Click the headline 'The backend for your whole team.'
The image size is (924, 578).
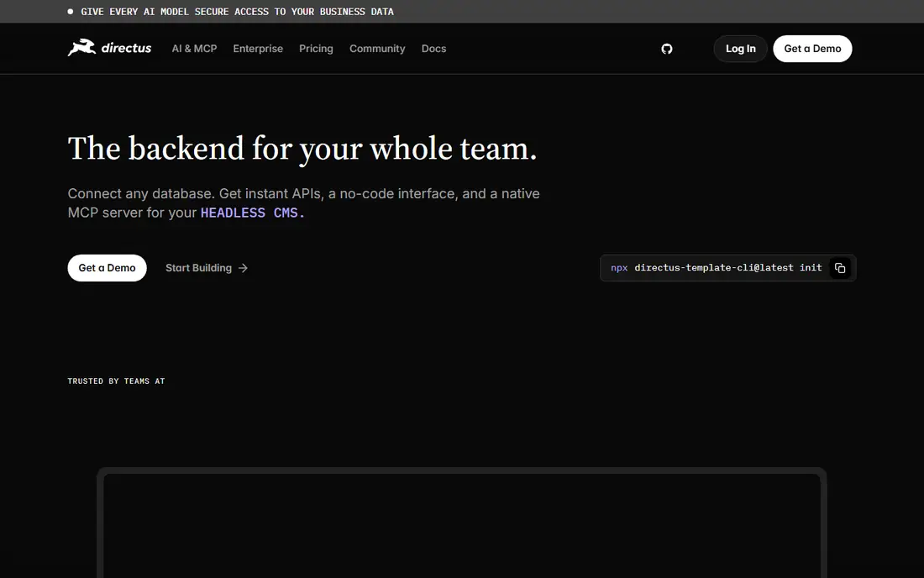click(x=302, y=149)
